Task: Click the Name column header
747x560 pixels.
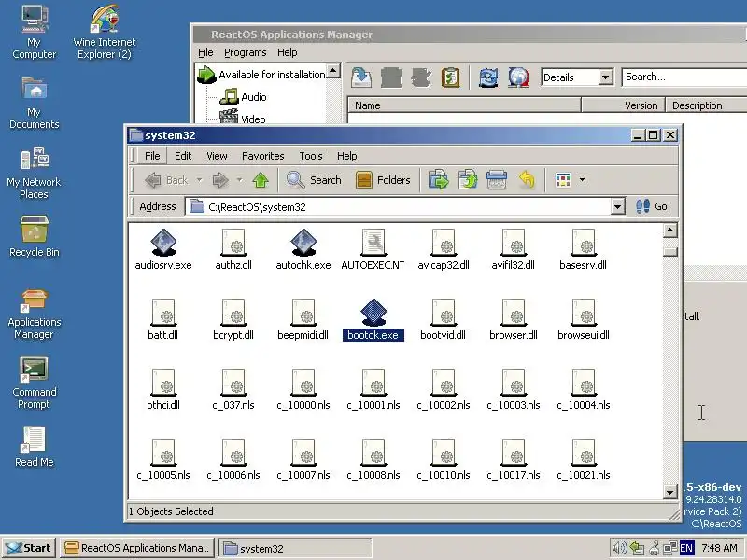Action: click(x=464, y=105)
